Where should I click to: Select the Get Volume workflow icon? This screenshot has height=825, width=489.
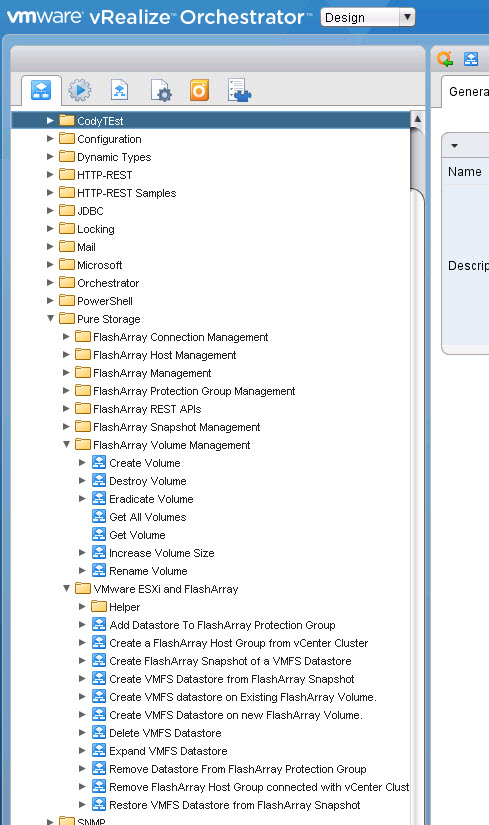99,534
